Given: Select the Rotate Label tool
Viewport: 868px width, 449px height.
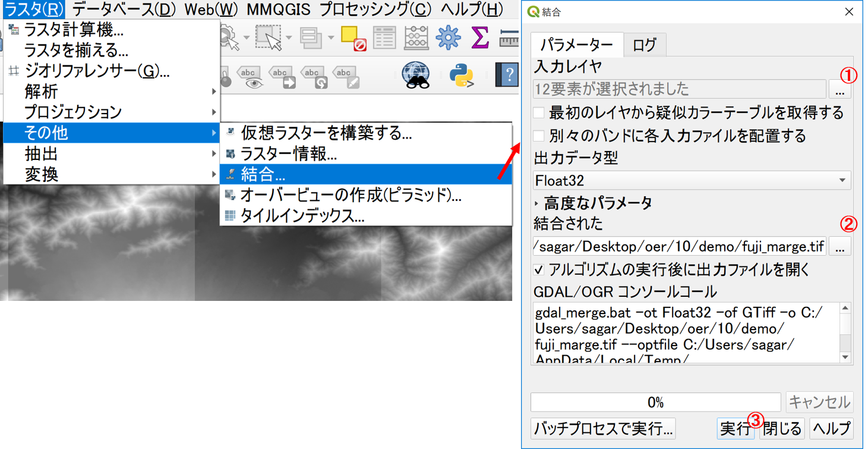Looking at the screenshot, I should (314, 77).
